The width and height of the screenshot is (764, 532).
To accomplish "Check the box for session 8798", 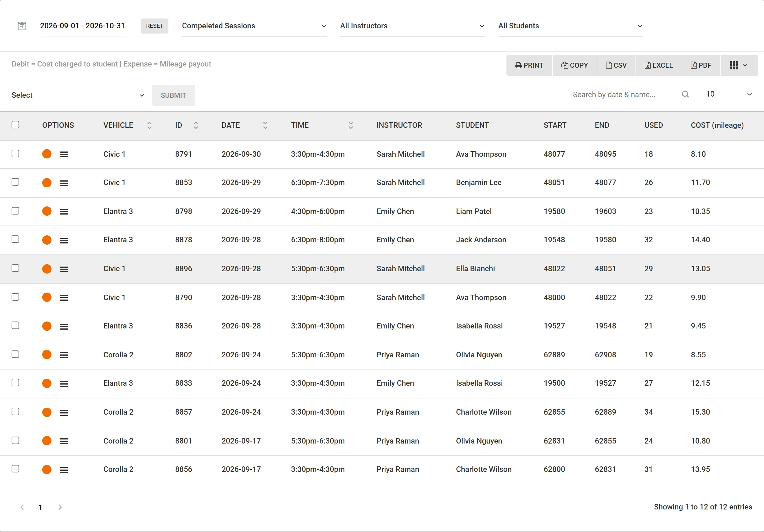I will [x=15, y=211].
